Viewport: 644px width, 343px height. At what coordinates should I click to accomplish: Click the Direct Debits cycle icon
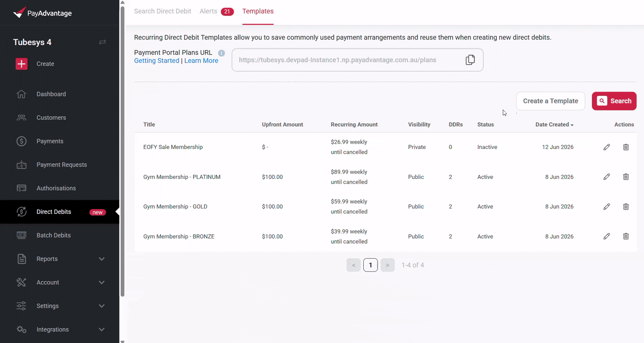[x=21, y=212]
